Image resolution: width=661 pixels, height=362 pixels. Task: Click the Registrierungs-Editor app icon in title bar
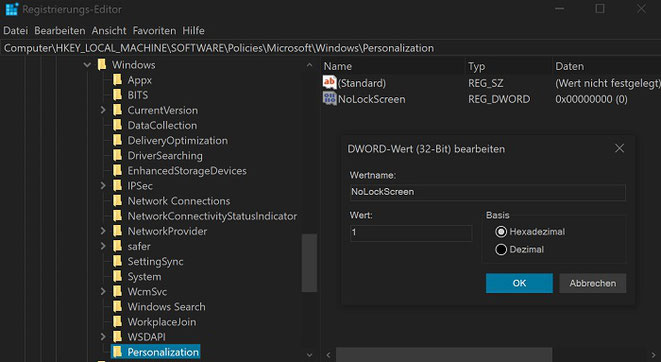(x=11, y=9)
